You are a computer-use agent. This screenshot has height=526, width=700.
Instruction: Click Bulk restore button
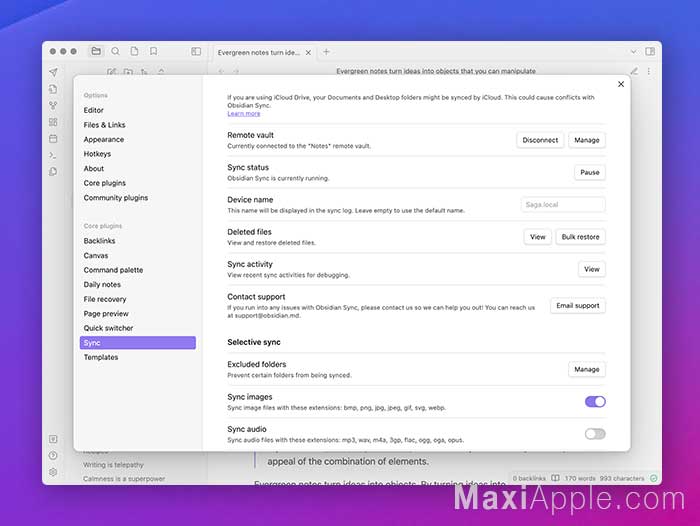tap(580, 237)
